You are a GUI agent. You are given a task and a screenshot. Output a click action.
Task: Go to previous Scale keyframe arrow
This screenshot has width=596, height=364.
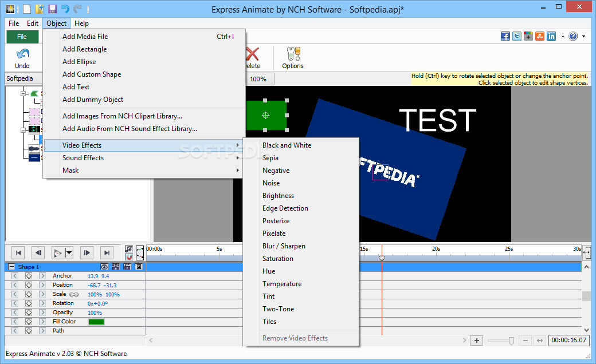(14, 294)
